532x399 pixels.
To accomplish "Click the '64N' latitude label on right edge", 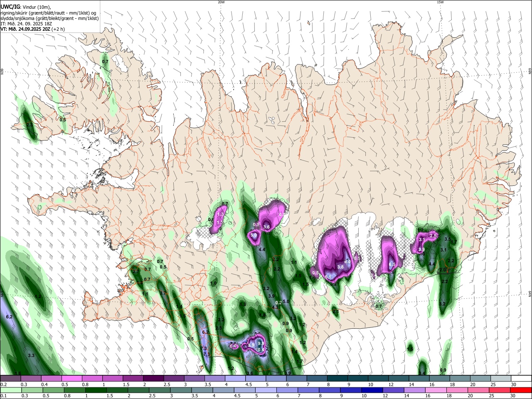I will (530, 294).
